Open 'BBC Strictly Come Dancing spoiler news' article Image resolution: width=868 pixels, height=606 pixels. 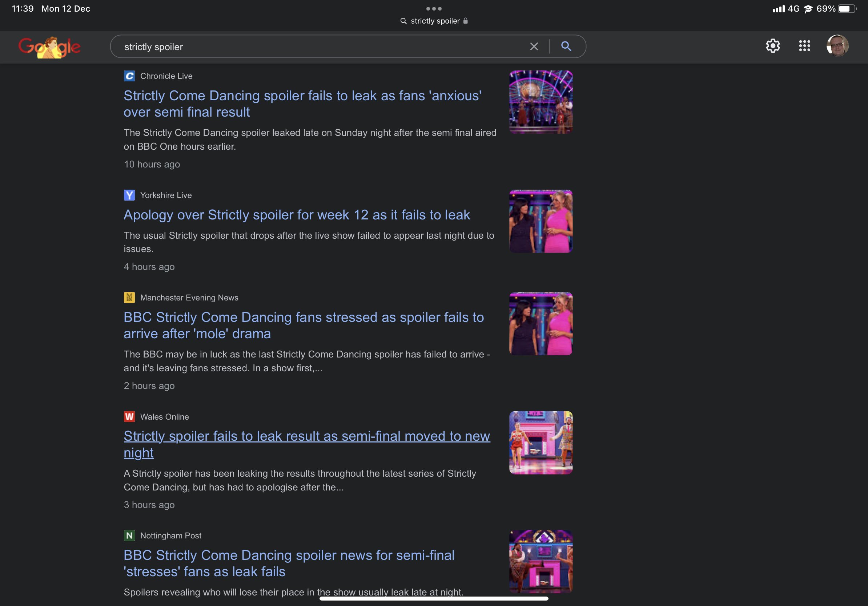pos(289,563)
